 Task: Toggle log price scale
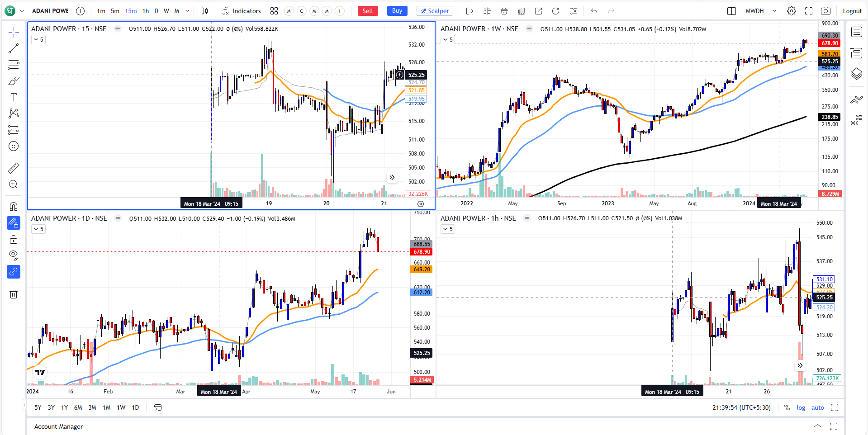pos(801,407)
